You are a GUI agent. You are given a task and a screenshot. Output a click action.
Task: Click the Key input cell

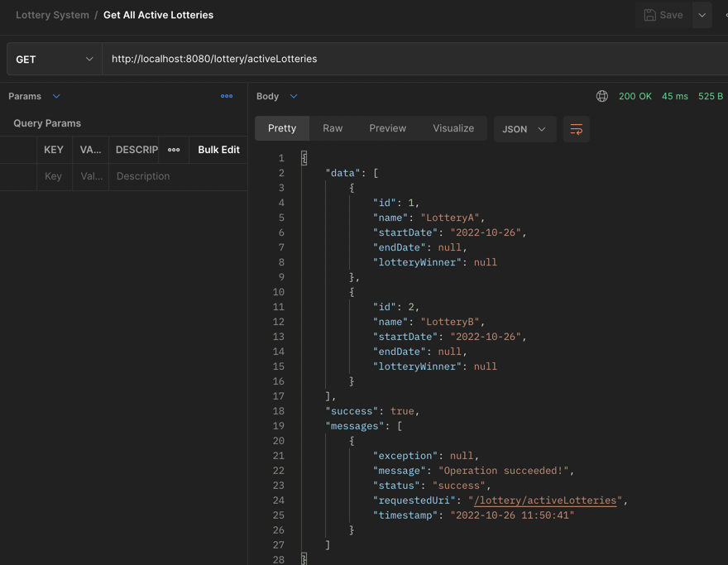click(55, 176)
